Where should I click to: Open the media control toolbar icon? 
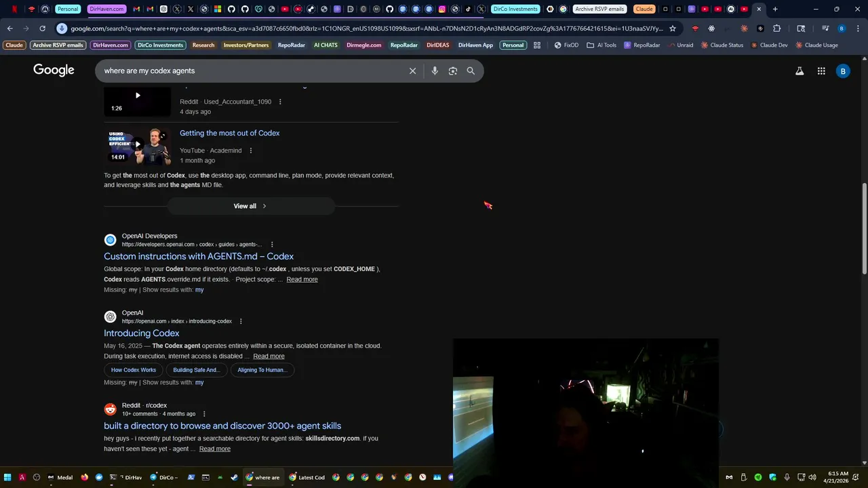coord(825,28)
